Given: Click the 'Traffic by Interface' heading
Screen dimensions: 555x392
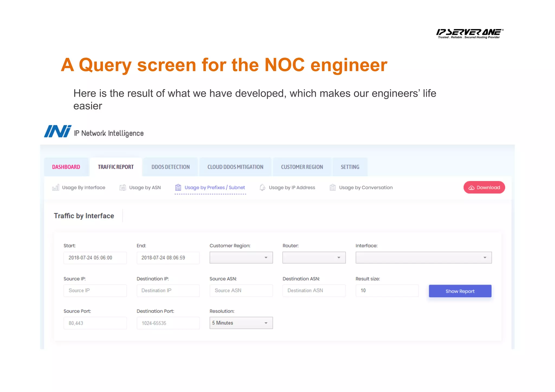Looking at the screenshot, I should [x=84, y=216].
